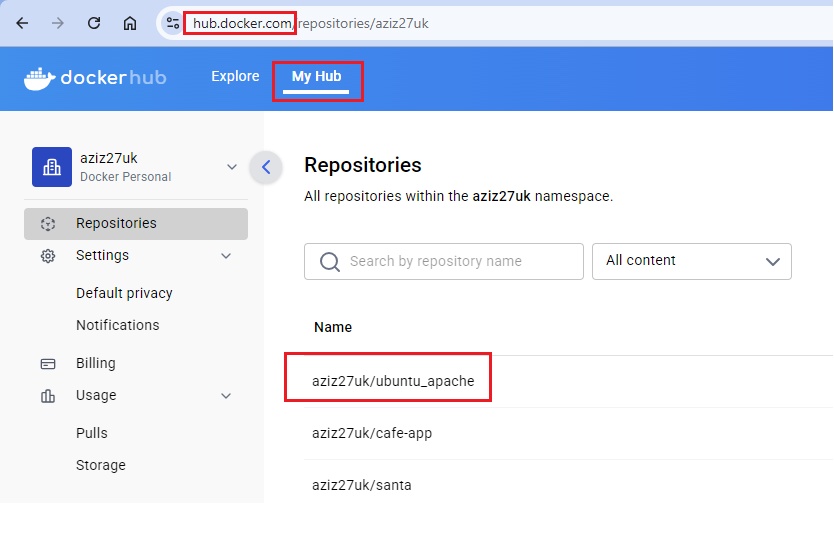This screenshot has width=834, height=535.
Task: Click the Docker Hub whale logo
Action: [x=39, y=79]
